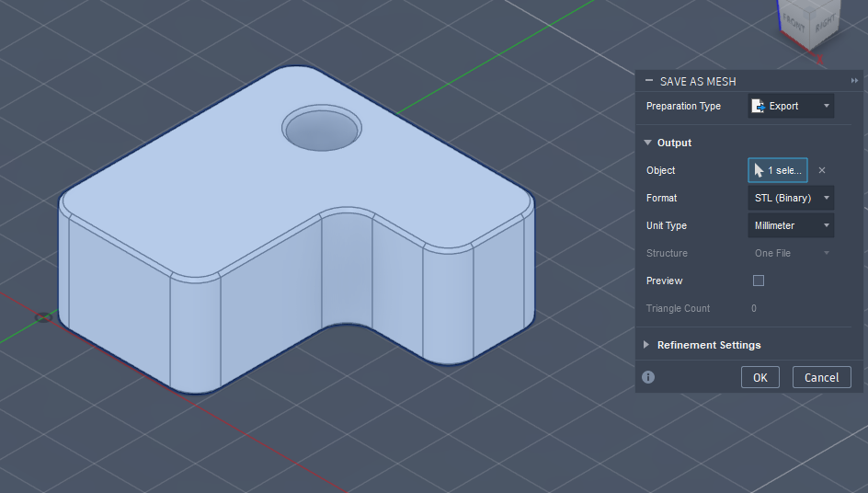Click the Structure label text
Image resolution: width=868 pixels, height=493 pixels.
(667, 253)
